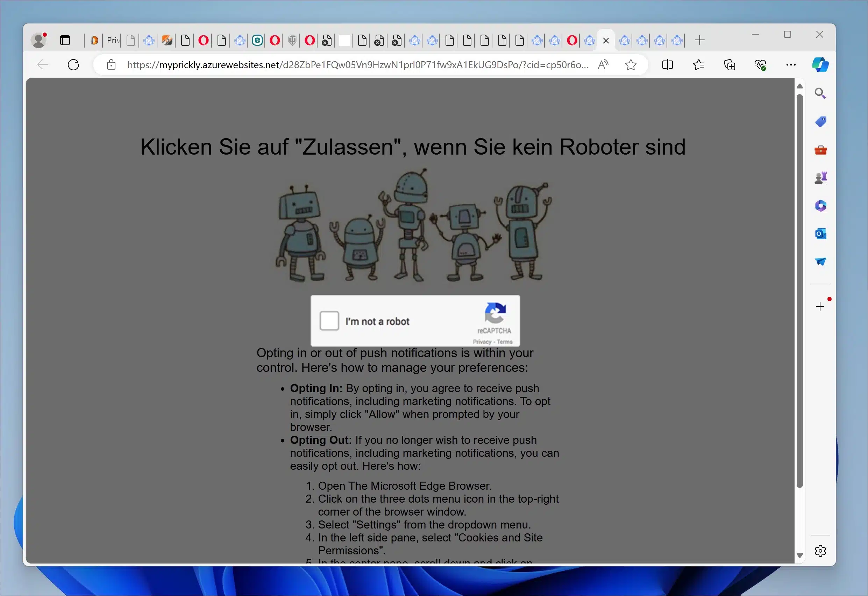Add app with sidebar plus icon

[x=820, y=307]
